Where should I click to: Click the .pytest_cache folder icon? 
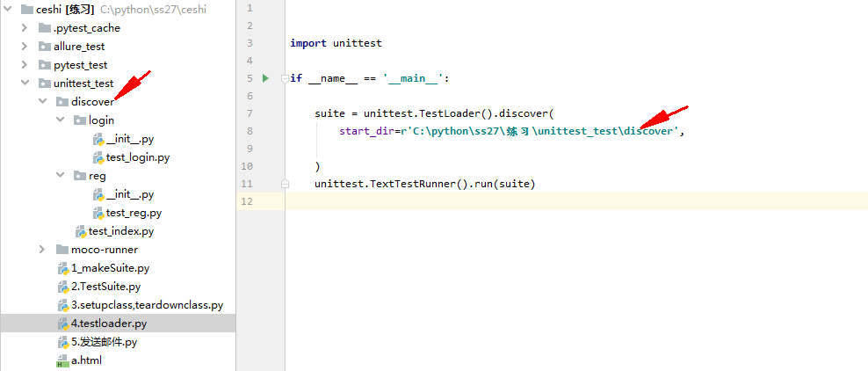pyautogui.click(x=44, y=27)
